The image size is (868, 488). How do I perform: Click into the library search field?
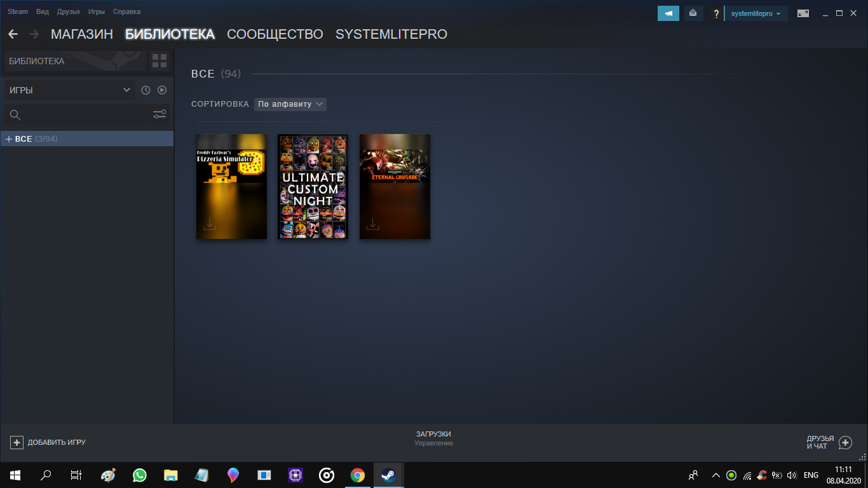click(86, 115)
